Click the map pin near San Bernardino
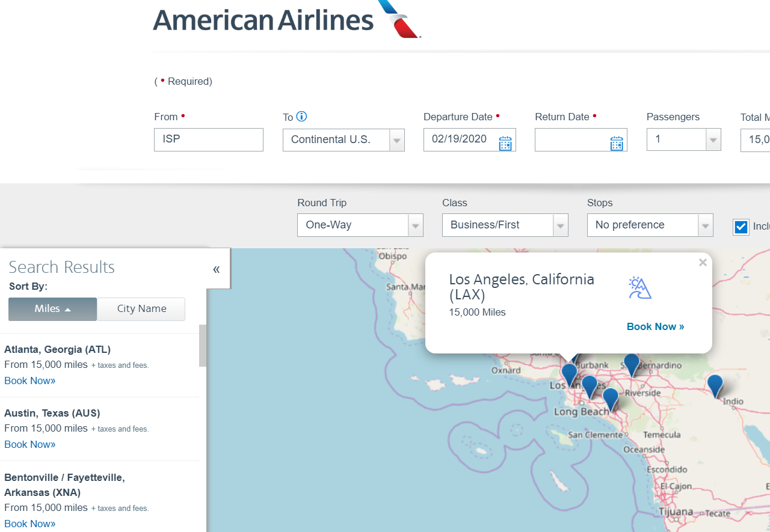Image resolution: width=770 pixels, height=532 pixels. [632, 365]
